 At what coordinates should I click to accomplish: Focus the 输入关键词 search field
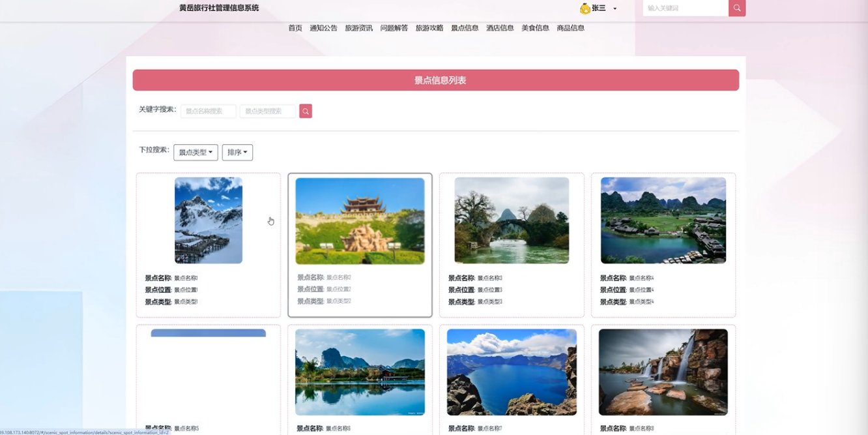(x=685, y=8)
